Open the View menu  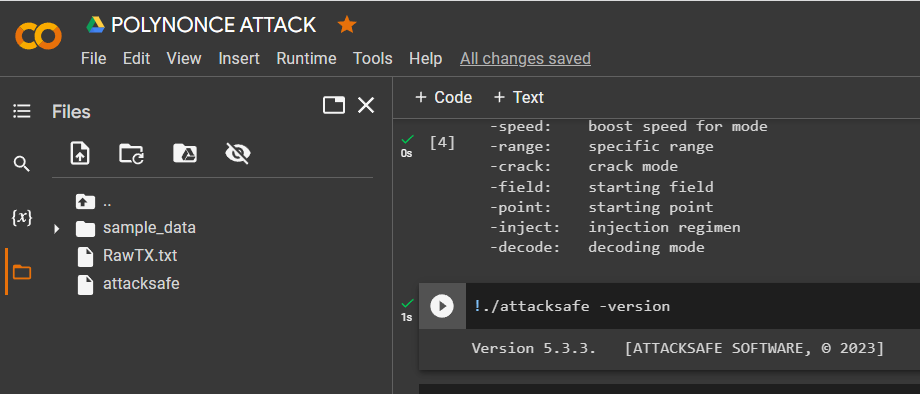coord(184,59)
